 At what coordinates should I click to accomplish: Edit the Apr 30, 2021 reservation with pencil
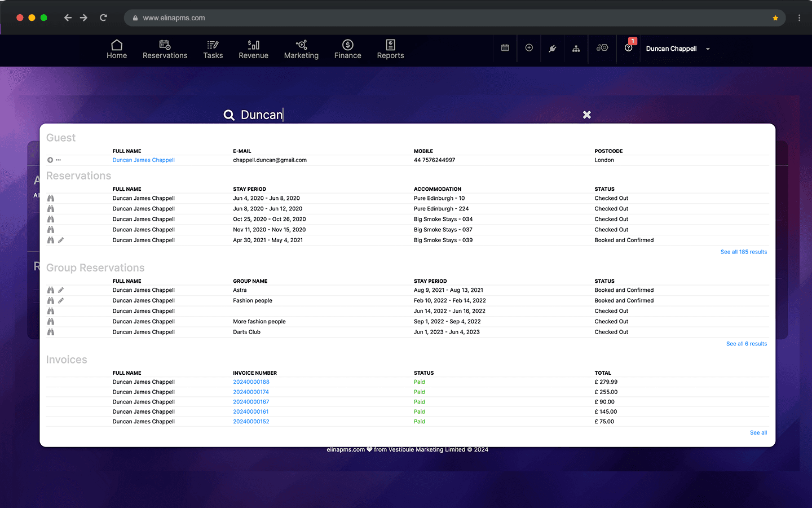tap(61, 240)
